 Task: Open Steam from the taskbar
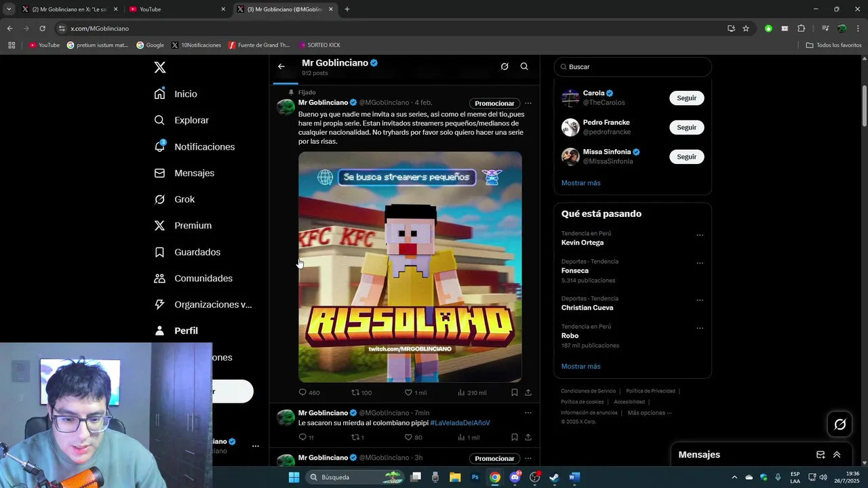555,477
